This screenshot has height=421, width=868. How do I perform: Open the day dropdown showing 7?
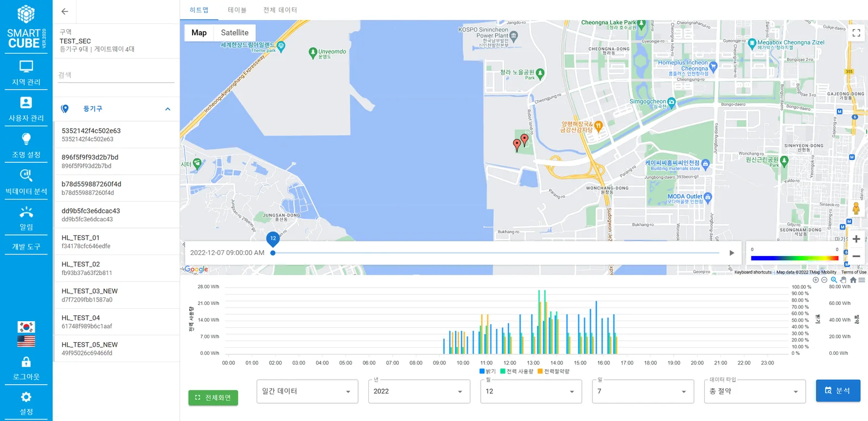click(643, 391)
